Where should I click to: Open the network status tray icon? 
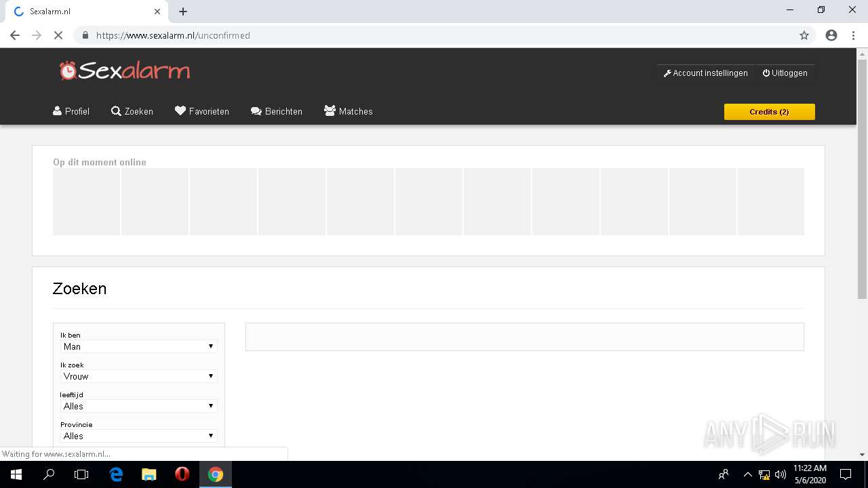764,474
